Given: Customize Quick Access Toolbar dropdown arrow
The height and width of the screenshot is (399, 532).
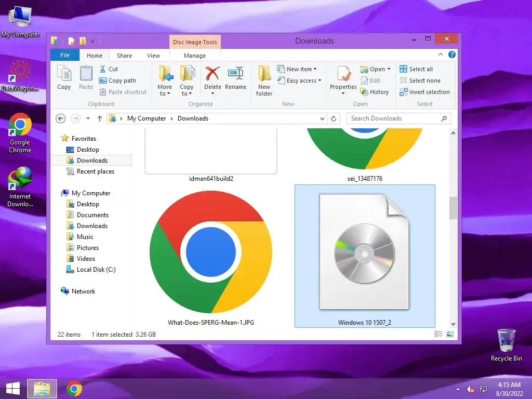Looking at the screenshot, I should tap(92, 42).
